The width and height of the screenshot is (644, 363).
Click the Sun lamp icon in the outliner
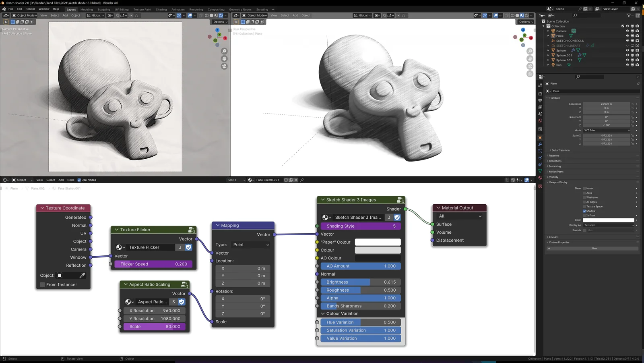click(x=553, y=65)
